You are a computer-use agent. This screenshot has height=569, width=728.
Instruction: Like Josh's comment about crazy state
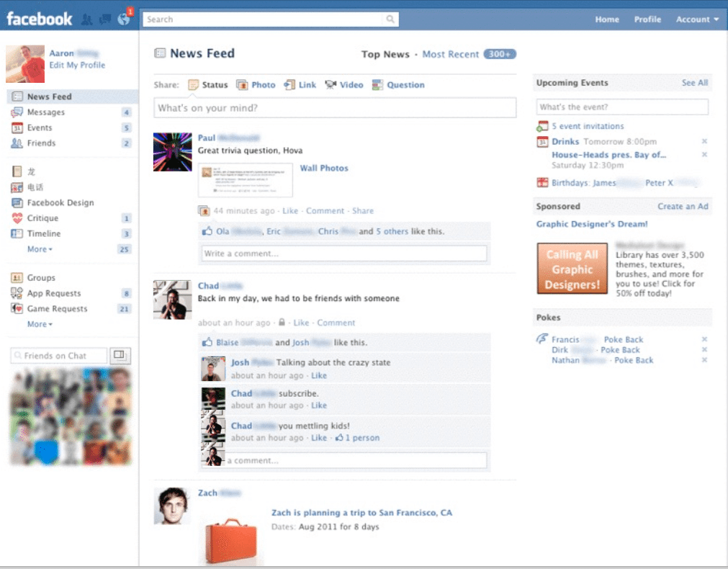(318, 375)
